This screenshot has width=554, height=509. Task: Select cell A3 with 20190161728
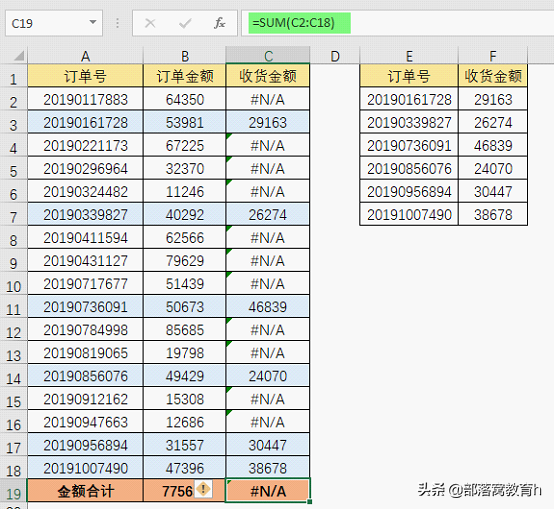(x=86, y=122)
